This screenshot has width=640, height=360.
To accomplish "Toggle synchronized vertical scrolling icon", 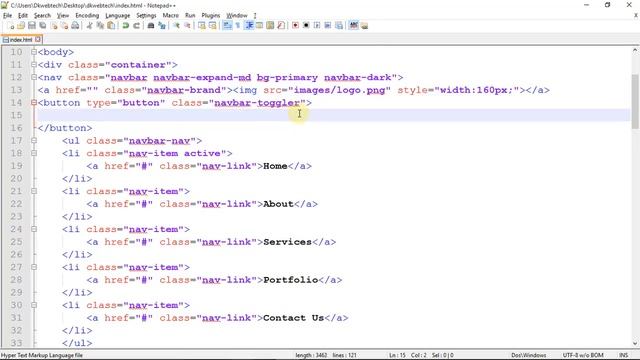I will [202, 26].
